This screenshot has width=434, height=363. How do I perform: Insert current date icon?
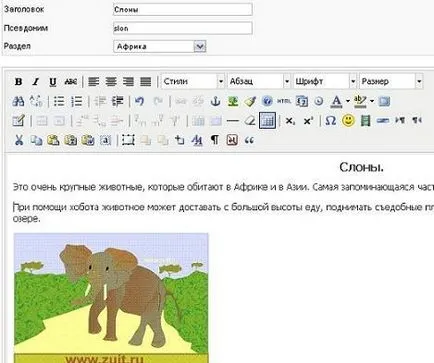[x=302, y=101]
